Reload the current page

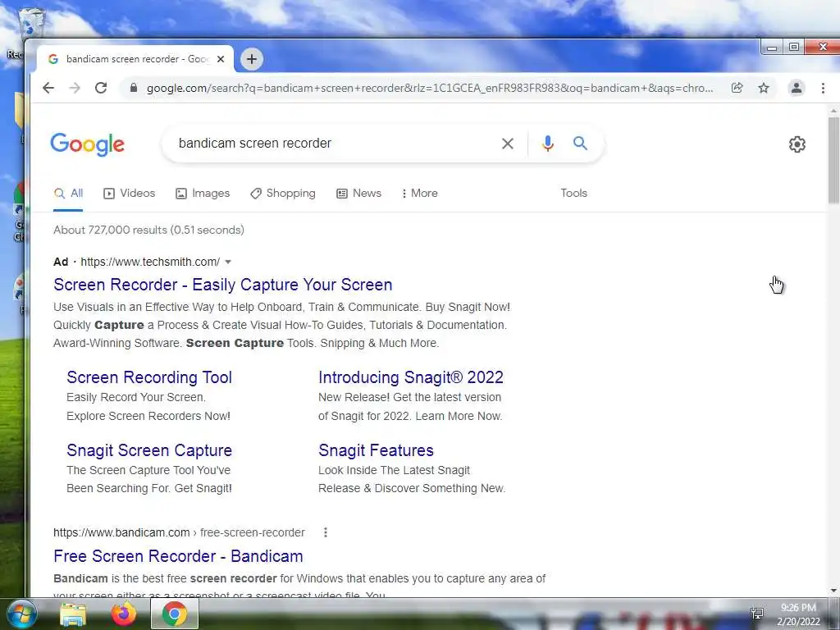pyautogui.click(x=101, y=88)
